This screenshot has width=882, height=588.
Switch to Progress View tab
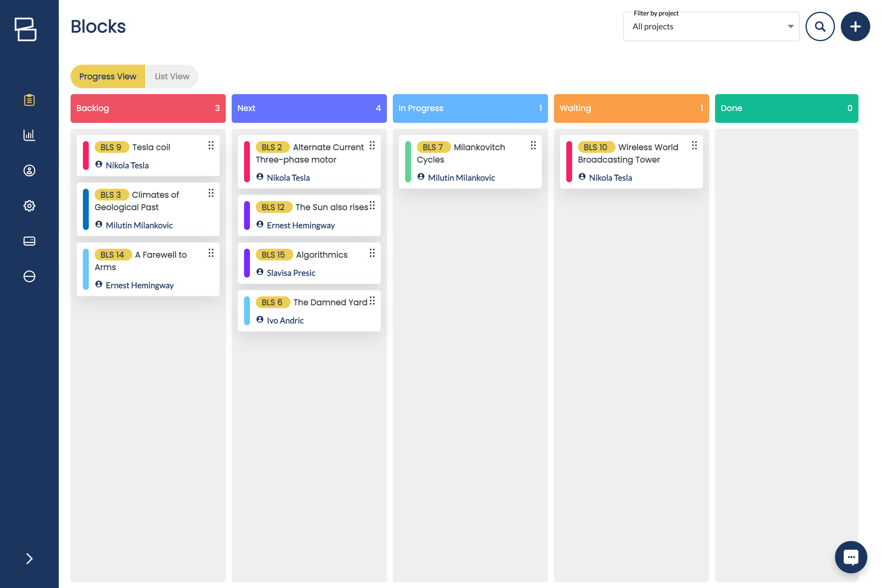pos(108,76)
